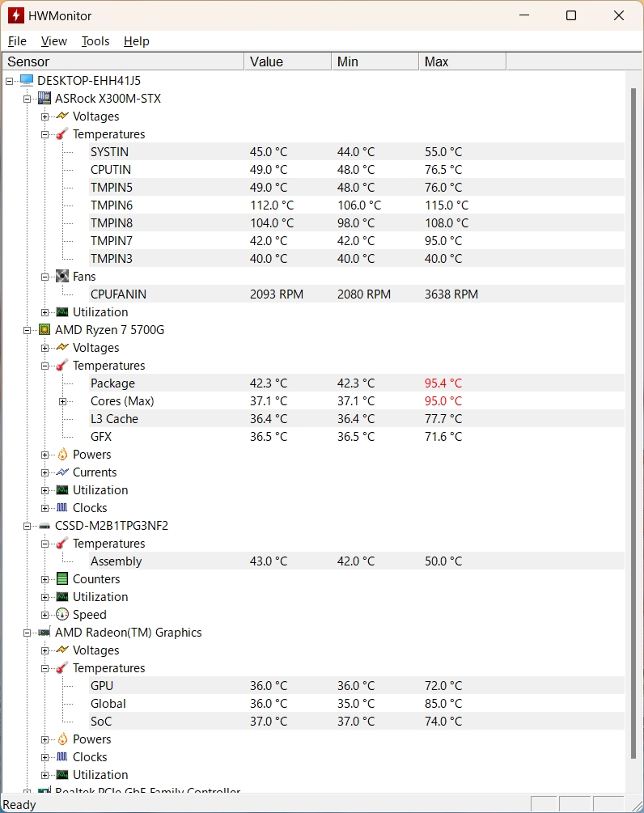
Task: Click the thermometer icon of ASRock Temperatures
Action: pos(62,133)
